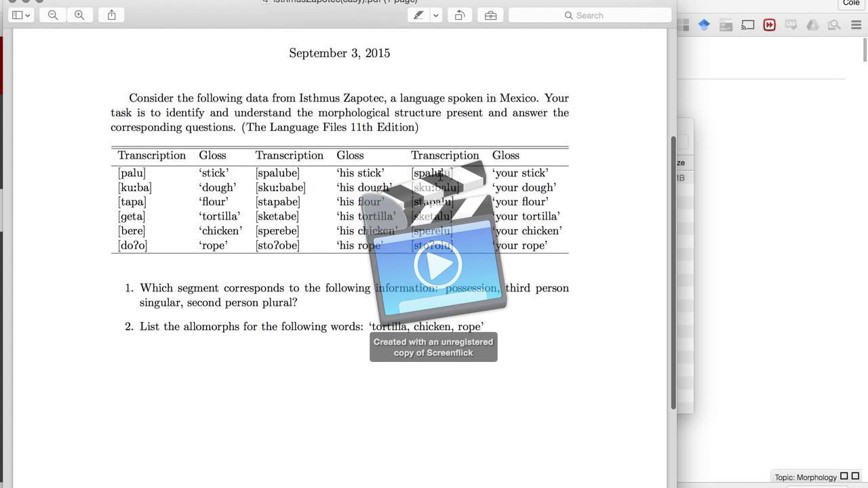The width and height of the screenshot is (868, 488).
Task: Click the gloss 'your stick'
Action: tap(521, 173)
